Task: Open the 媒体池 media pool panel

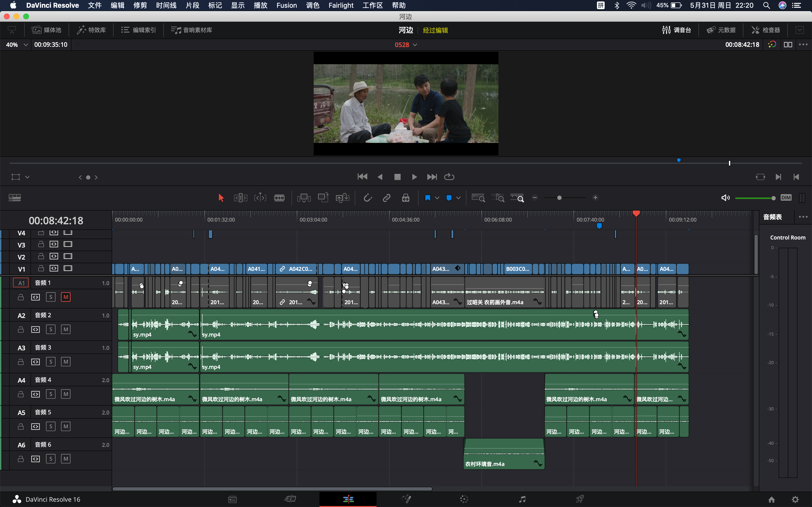Action: [x=47, y=30]
